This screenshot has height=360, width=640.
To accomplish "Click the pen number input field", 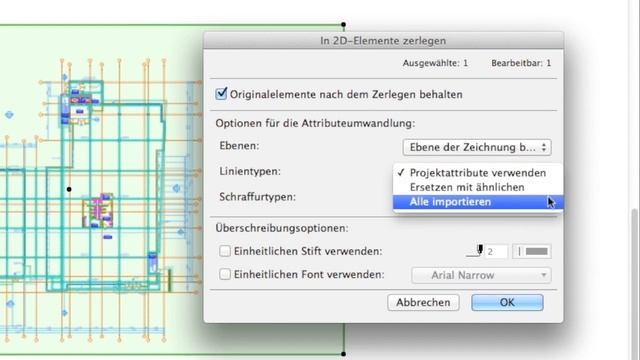I will point(496,251).
